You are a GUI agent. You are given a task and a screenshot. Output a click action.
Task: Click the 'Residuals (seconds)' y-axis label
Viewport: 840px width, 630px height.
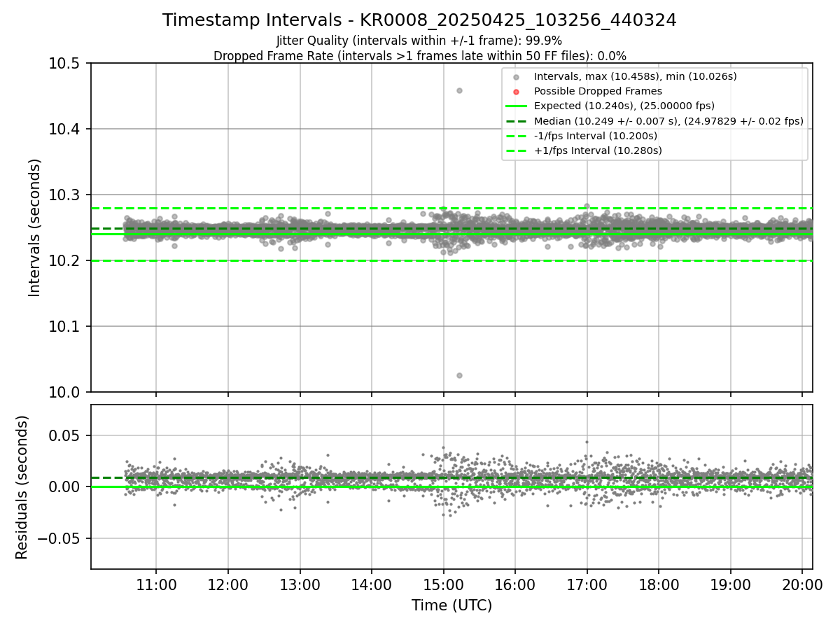pos(22,487)
